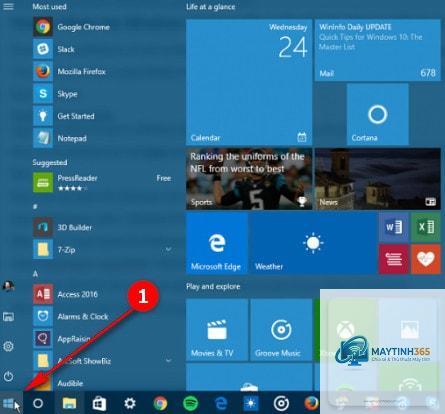Open the Calendar live tile
Image resolution: width=445 pixels, height=414 pixels.
click(x=249, y=82)
